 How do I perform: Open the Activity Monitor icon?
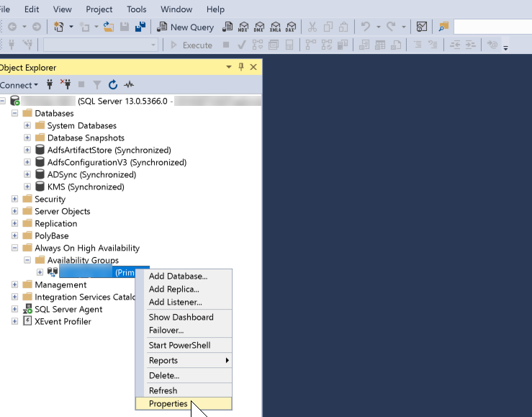coord(421,27)
